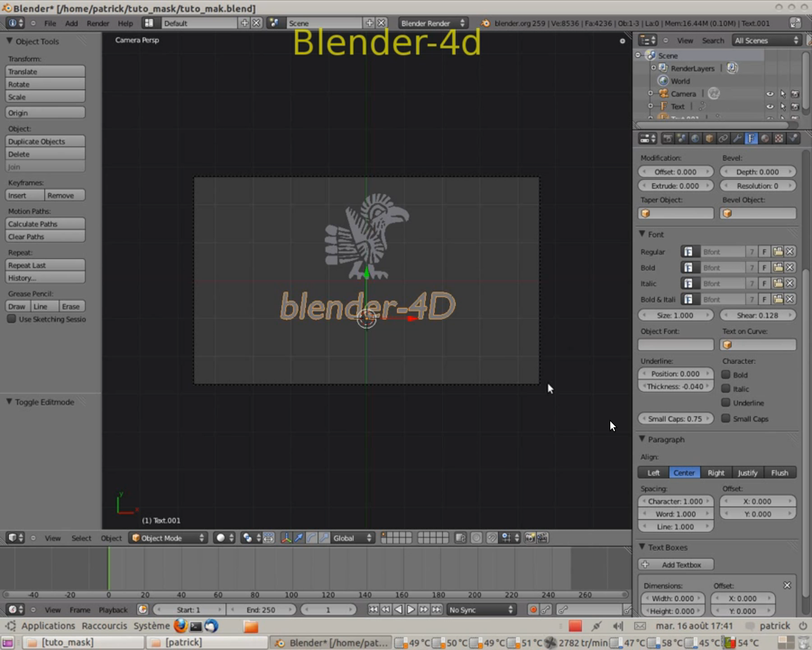Toggle Camera visibility eye in outliner
Screen dimensions: 812x650
(770, 93)
